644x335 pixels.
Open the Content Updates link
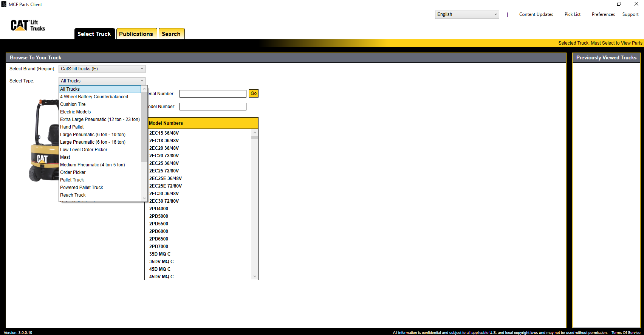pyautogui.click(x=536, y=14)
